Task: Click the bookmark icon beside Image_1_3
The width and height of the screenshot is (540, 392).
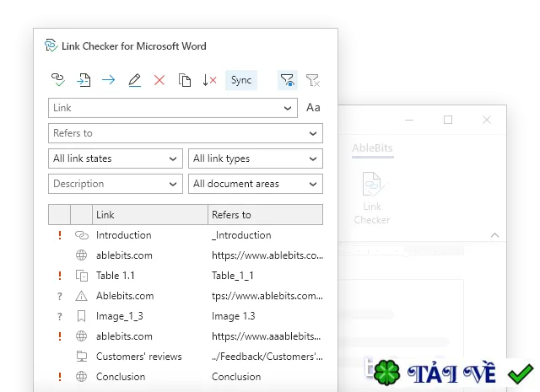Action: 81,316
